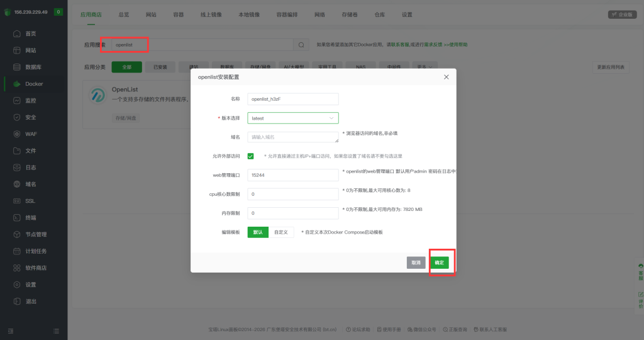Click the 企业版 button

(622, 14)
